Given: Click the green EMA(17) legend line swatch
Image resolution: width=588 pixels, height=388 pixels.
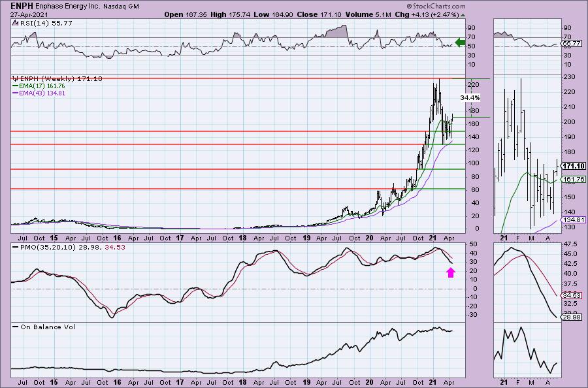Looking at the screenshot, I should [x=16, y=86].
